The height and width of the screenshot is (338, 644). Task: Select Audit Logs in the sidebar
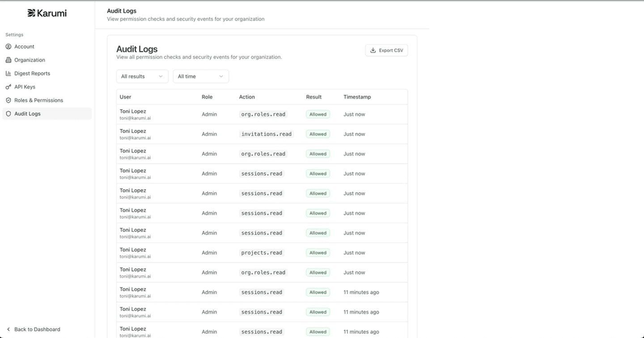click(x=47, y=114)
